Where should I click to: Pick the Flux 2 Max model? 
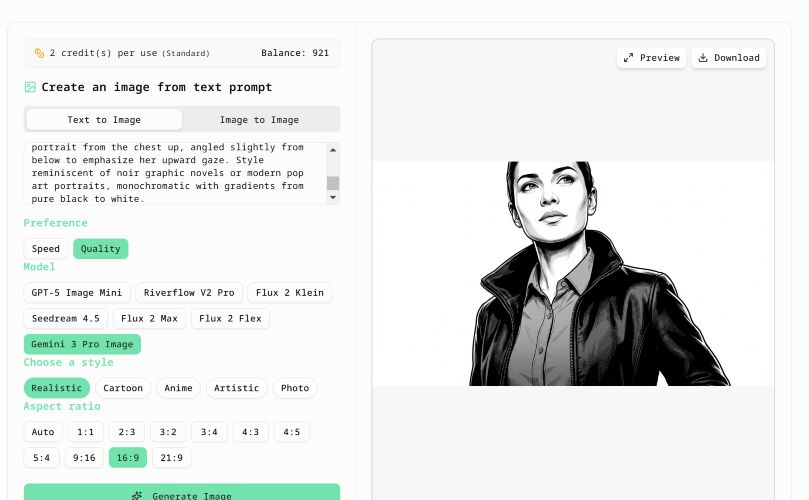(149, 318)
